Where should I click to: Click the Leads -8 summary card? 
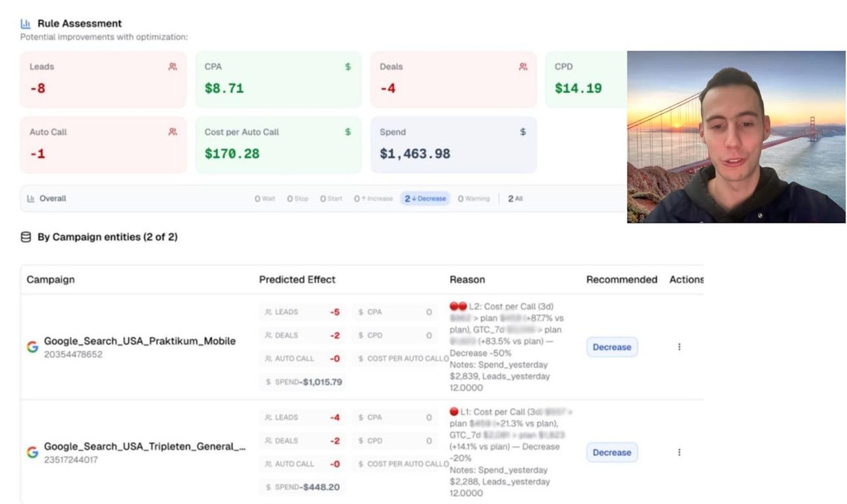point(103,80)
